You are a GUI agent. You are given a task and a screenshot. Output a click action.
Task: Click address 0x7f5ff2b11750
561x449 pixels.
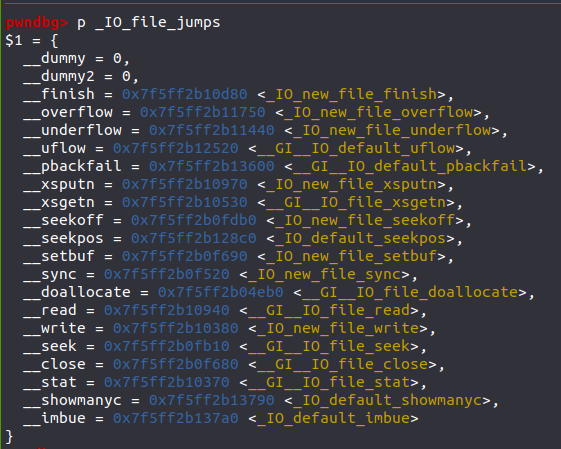pyautogui.click(x=203, y=112)
